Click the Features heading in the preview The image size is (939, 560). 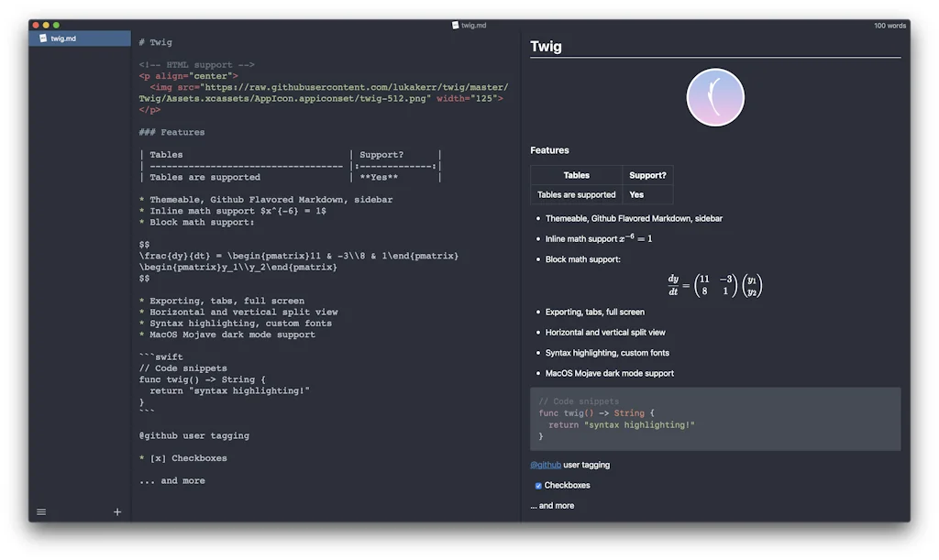click(548, 149)
